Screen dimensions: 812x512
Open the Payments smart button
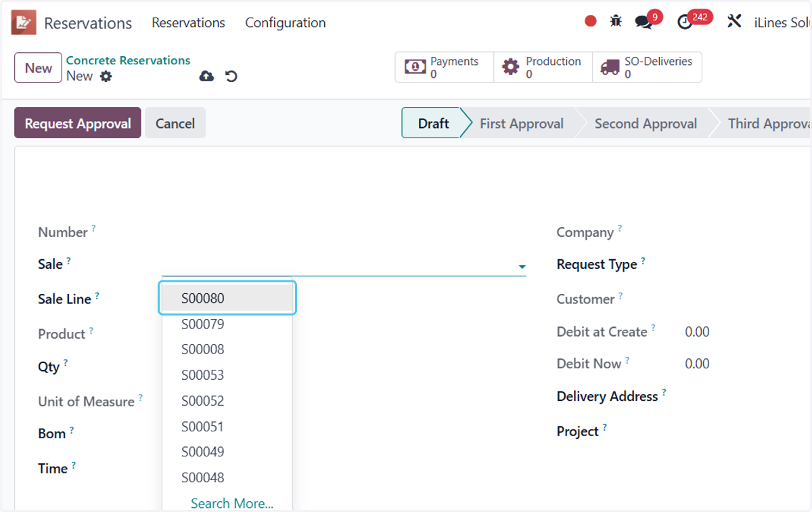pos(445,67)
